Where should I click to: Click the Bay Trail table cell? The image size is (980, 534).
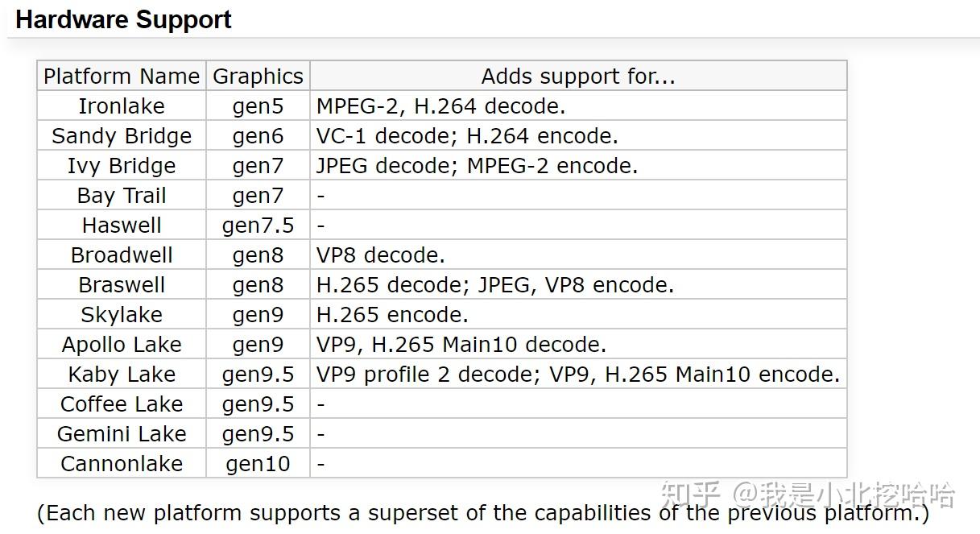tap(122, 196)
